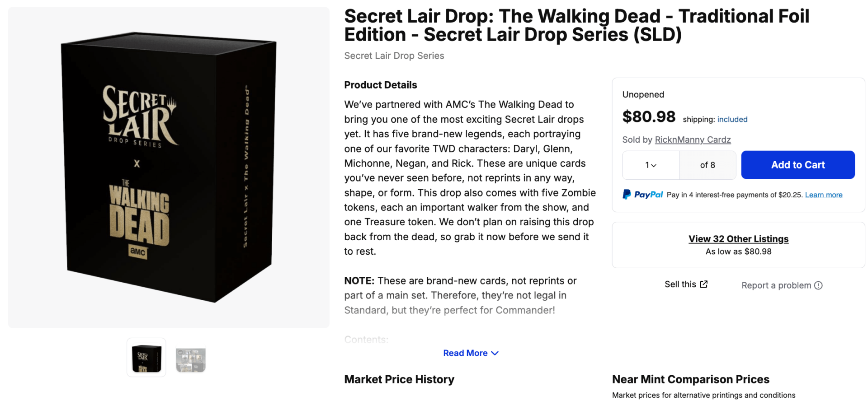The image size is (868, 410).
Task: Click the 'of 8' quantity limit field
Action: point(707,165)
